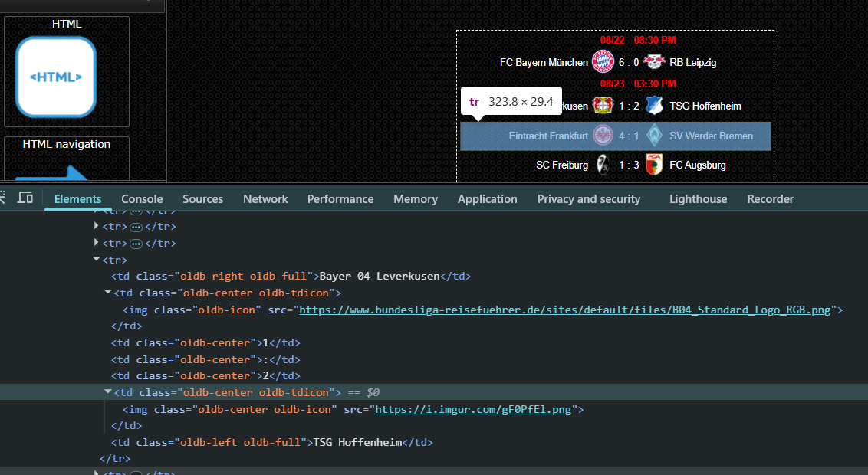Open the Network tab
This screenshot has width=868, height=475.
(x=265, y=199)
